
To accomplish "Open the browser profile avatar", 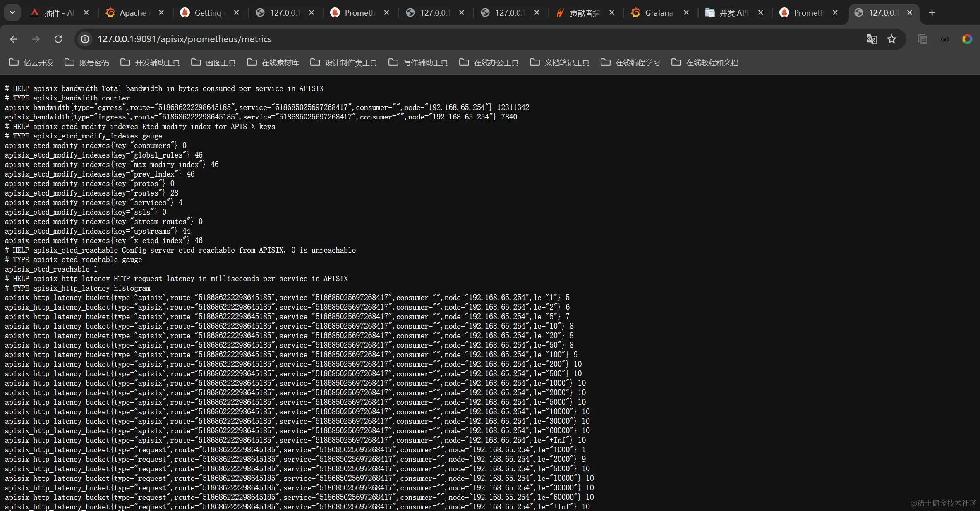I will 967,39.
